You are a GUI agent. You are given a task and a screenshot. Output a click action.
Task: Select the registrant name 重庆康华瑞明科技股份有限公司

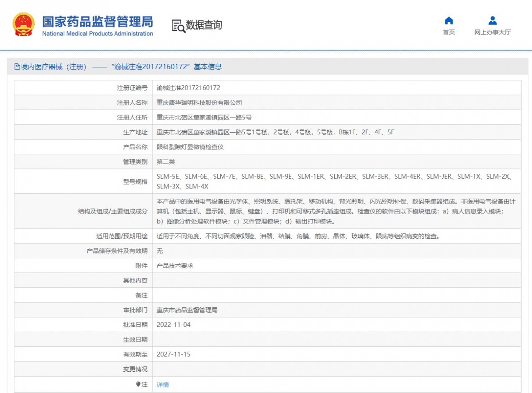(199, 102)
